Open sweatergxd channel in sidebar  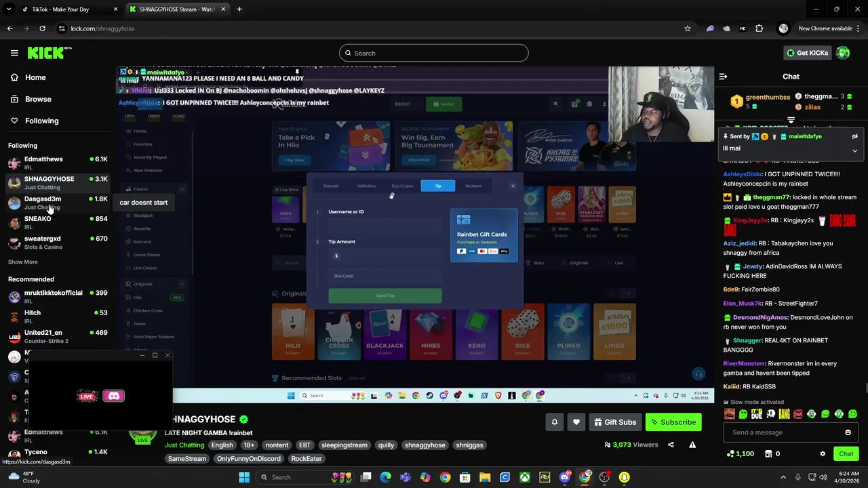pos(58,243)
